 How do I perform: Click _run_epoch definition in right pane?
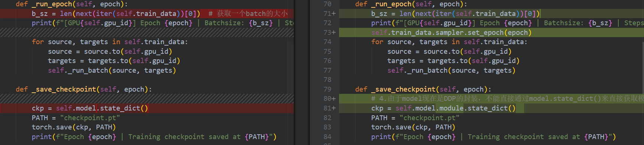pos(411,4)
